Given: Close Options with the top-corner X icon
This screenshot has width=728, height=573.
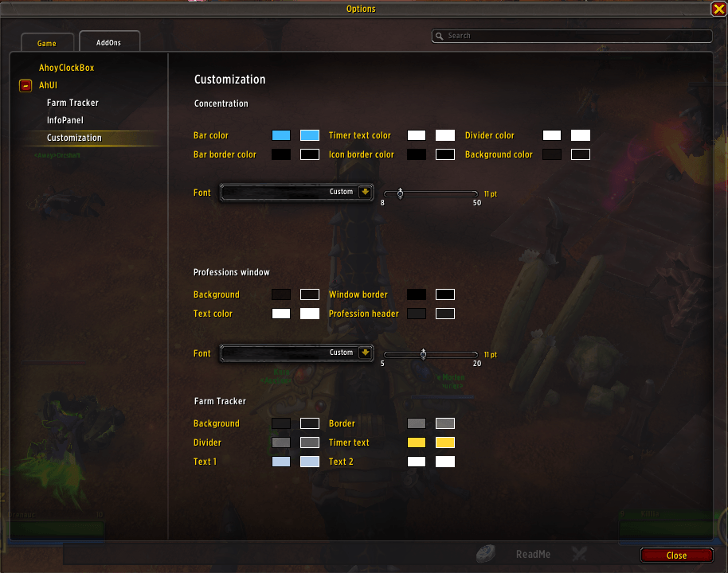Looking at the screenshot, I should tap(718, 9).
